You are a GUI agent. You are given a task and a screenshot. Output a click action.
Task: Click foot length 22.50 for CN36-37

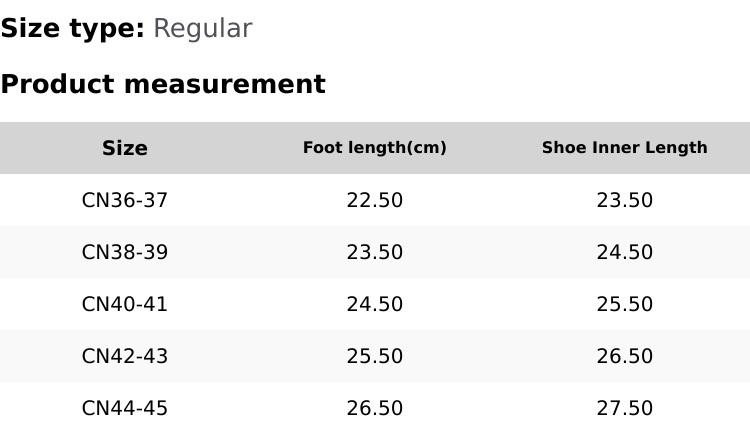click(375, 200)
